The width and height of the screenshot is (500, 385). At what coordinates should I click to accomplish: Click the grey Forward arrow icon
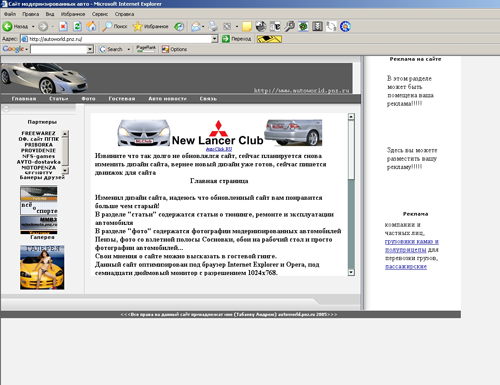tap(43, 26)
